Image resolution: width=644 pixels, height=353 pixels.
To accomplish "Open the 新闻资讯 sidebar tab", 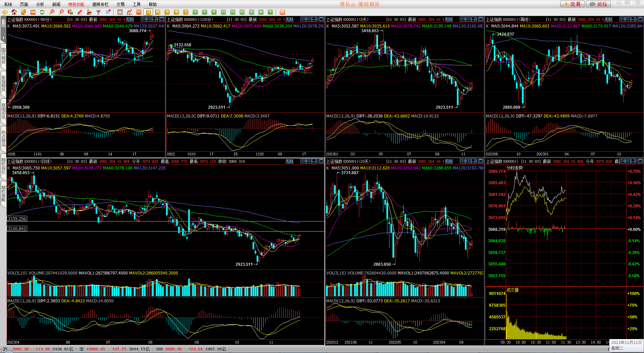I will tap(3, 111).
